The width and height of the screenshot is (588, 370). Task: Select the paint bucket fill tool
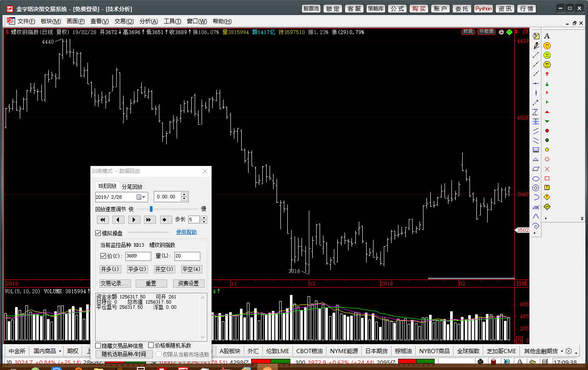[536, 36]
